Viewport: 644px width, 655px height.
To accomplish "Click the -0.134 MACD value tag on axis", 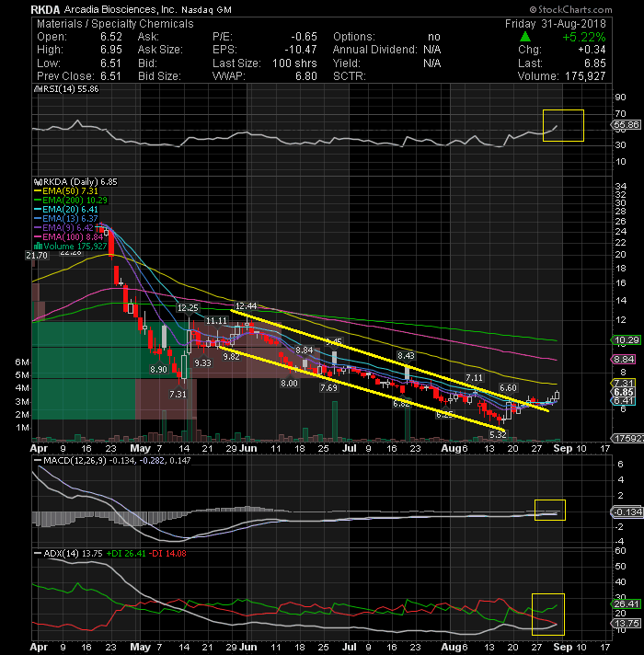I will [627, 512].
